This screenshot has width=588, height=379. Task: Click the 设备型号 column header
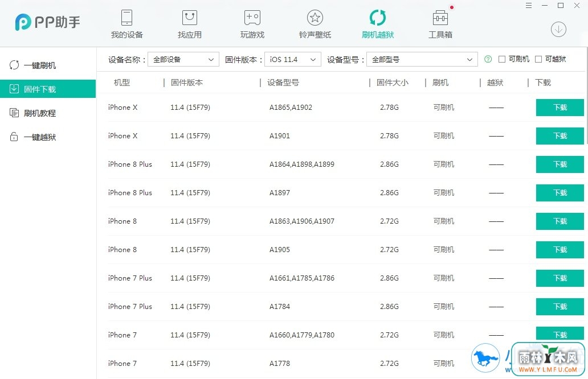tap(283, 83)
